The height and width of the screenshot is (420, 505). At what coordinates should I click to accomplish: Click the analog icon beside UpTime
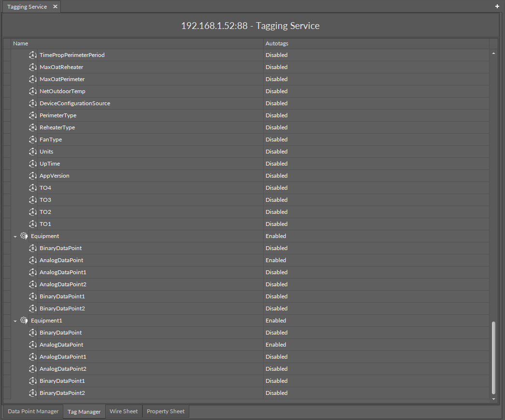[32, 163]
